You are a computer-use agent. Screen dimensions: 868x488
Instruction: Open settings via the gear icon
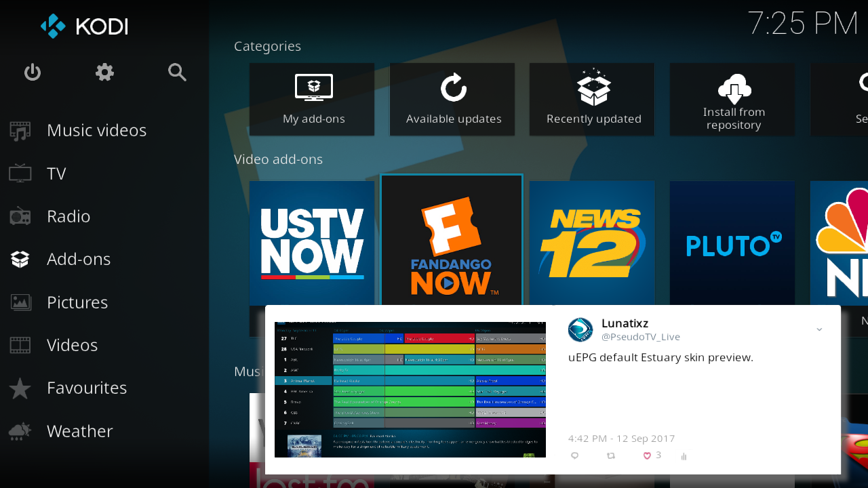tap(104, 72)
